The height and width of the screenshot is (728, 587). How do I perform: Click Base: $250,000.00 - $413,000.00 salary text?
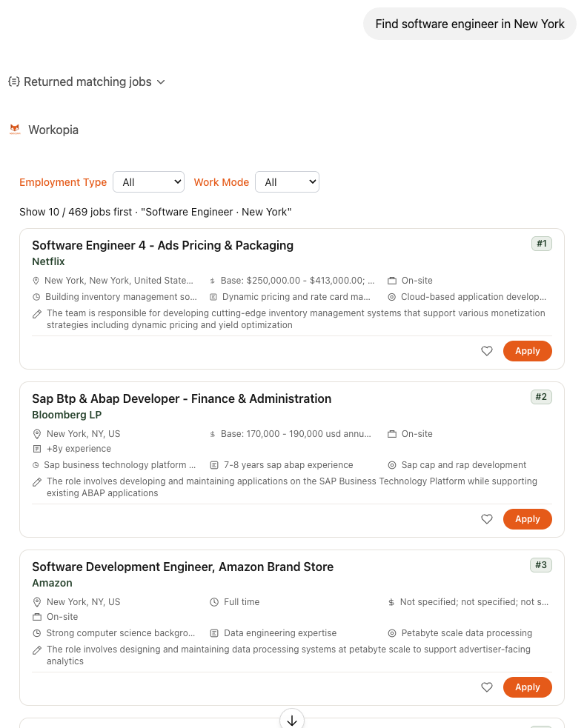tap(297, 281)
